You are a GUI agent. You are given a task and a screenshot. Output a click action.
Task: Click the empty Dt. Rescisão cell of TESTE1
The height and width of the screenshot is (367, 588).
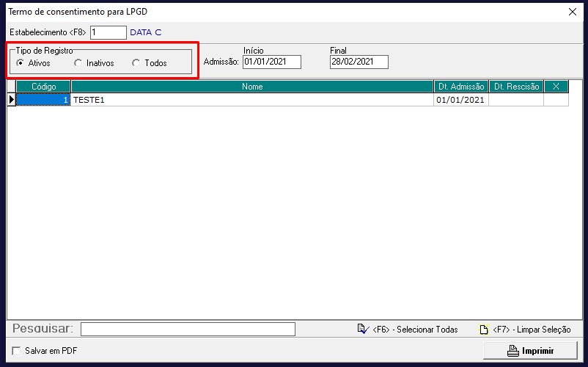516,100
